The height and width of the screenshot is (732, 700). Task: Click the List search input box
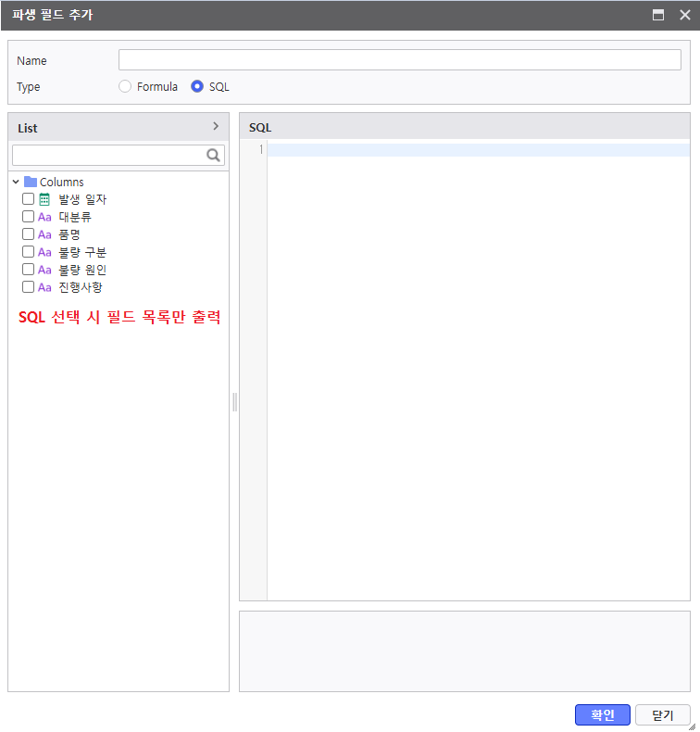pos(119,155)
